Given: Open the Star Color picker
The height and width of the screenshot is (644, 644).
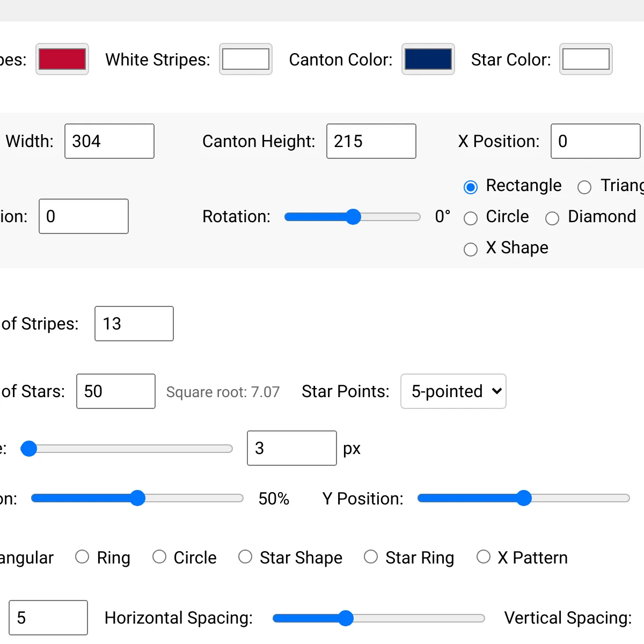Looking at the screenshot, I should (586, 59).
